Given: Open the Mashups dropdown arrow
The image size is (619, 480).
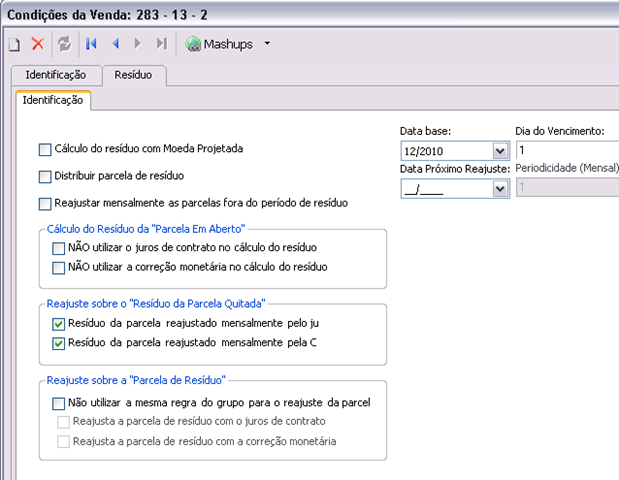Looking at the screenshot, I should point(267,43).
